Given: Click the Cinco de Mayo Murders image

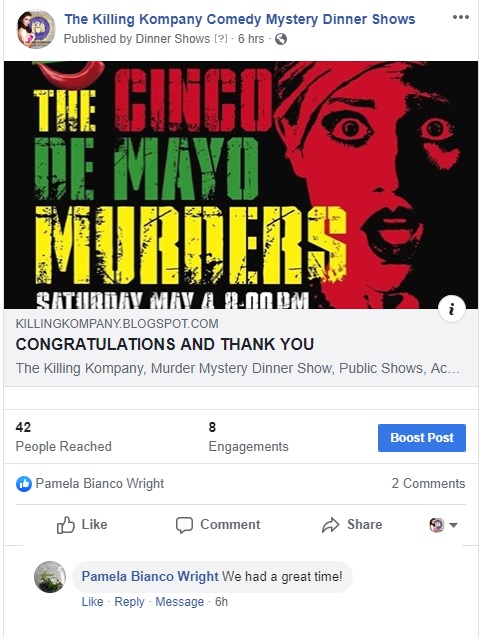Looking at the screenshot, I should (240, 185).
